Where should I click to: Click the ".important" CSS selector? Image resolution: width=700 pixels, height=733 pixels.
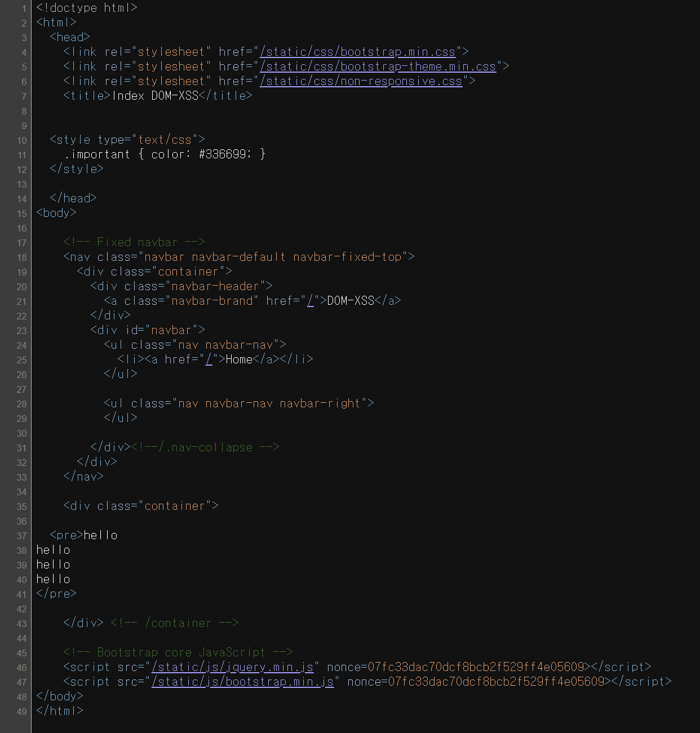(x=96, y=154)
